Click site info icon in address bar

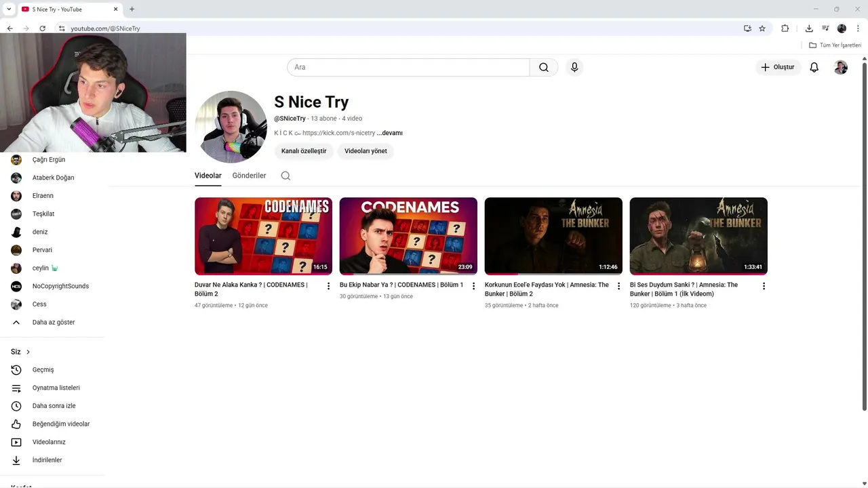click(x=62, y=28)
